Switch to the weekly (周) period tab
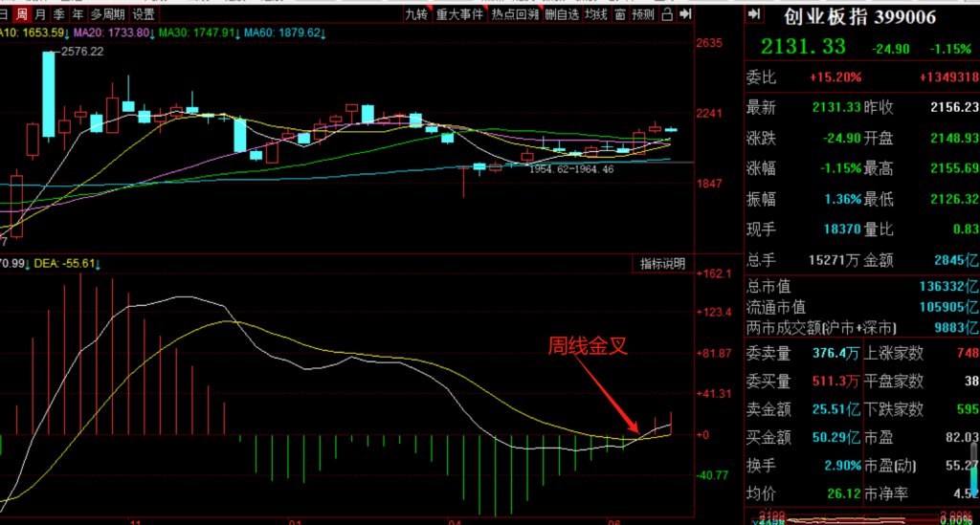 tap(22, 14)
